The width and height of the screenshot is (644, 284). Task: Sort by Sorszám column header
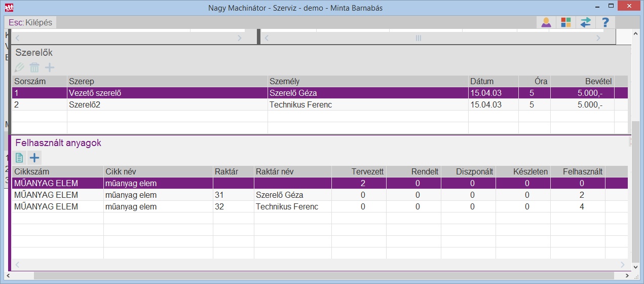click(x=40, y=81)
